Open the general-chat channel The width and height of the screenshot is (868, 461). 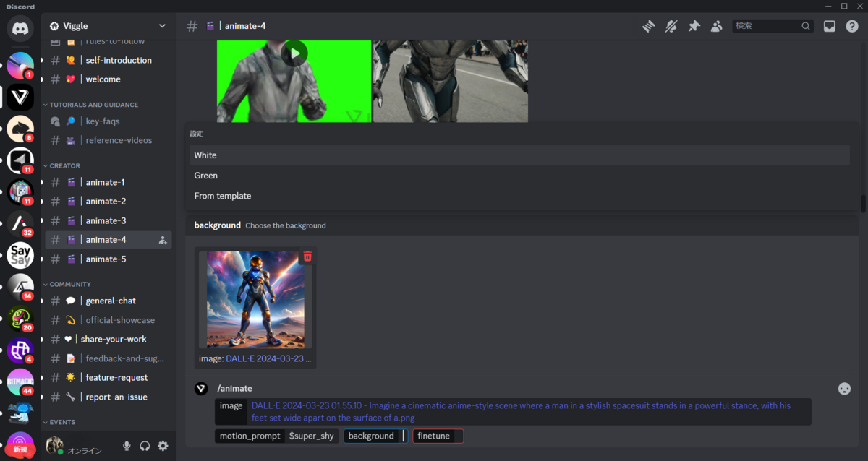109,301
